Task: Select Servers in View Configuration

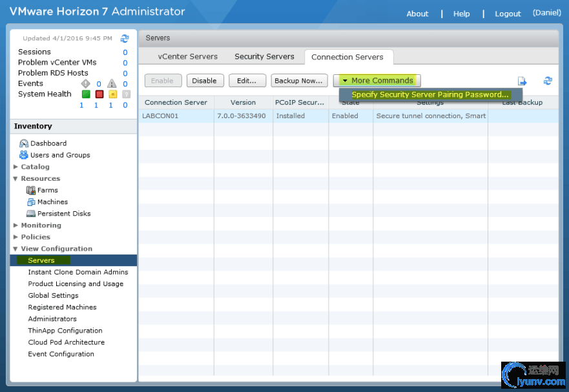Action: [74, 260]
